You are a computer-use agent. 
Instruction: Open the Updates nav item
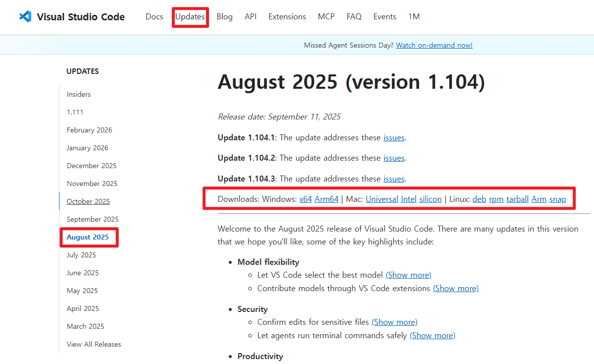[x=190, y=17]
